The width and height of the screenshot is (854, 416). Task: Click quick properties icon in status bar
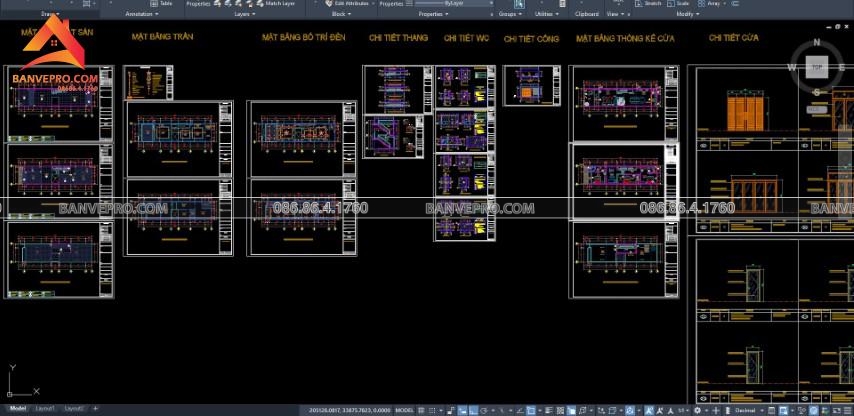771,410
